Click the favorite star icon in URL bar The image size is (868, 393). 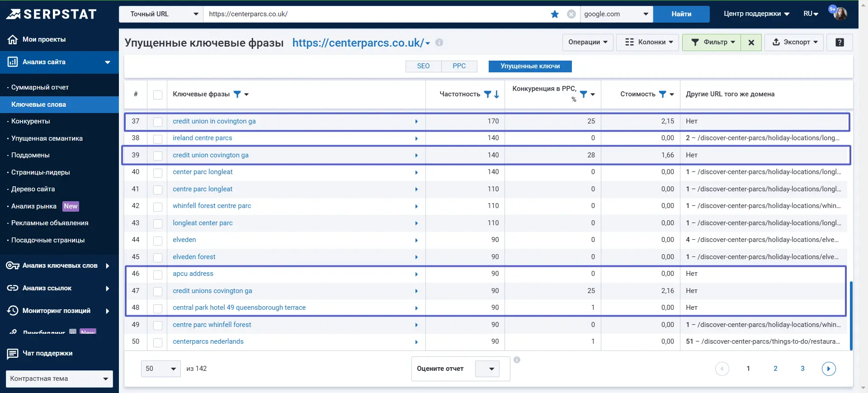pos(555,14)
